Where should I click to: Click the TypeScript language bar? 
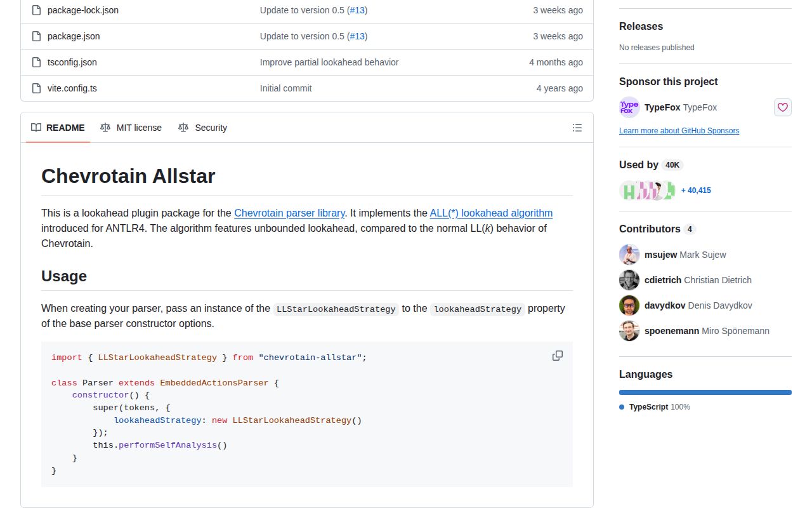705,392
